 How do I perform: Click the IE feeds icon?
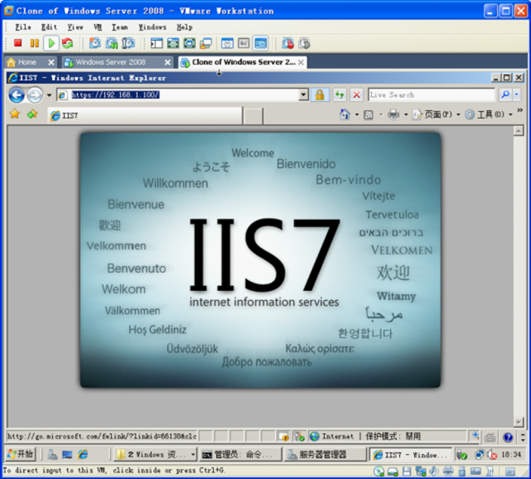tap(368, 115)
